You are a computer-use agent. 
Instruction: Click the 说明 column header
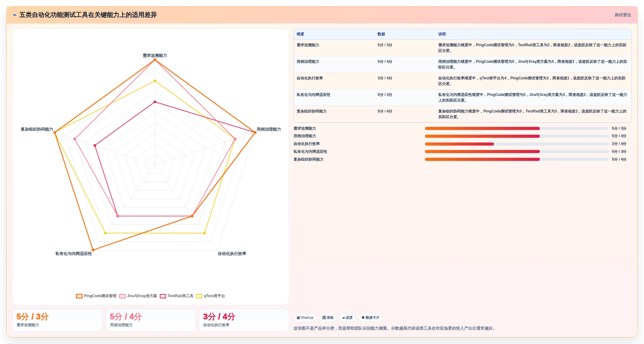pos(442,34)
